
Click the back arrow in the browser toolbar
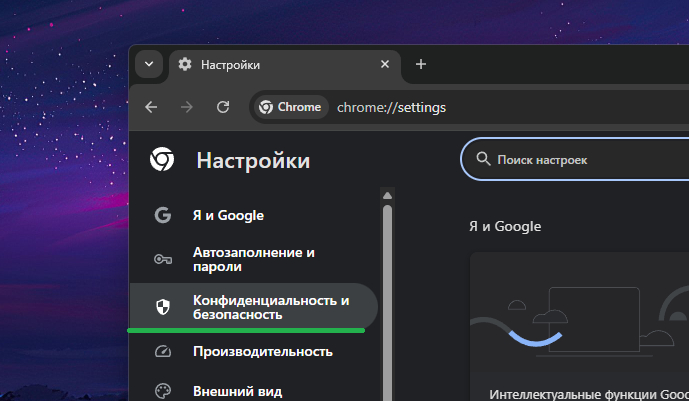tap(151, 107)
